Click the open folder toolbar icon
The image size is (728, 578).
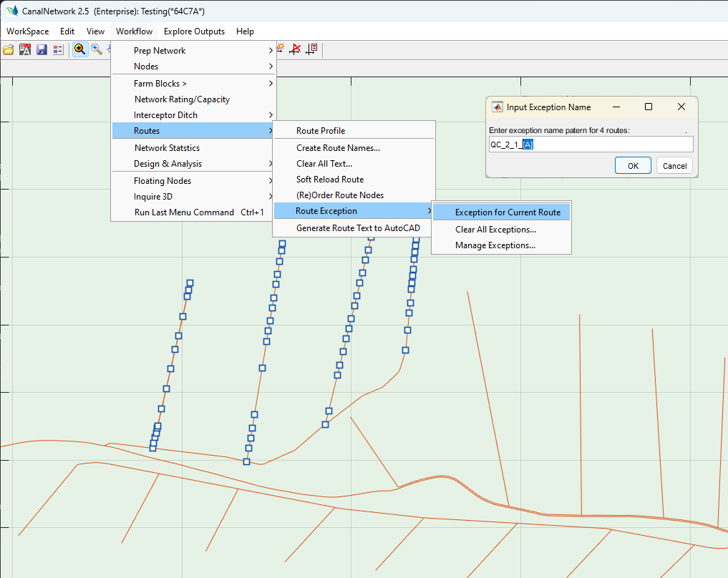(x=9, y=49)
